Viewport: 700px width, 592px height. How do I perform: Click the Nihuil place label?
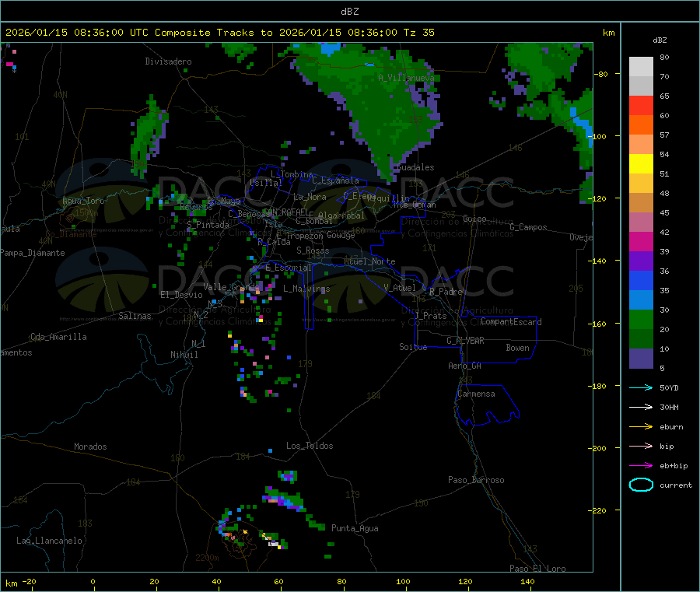tap(184, 355)
